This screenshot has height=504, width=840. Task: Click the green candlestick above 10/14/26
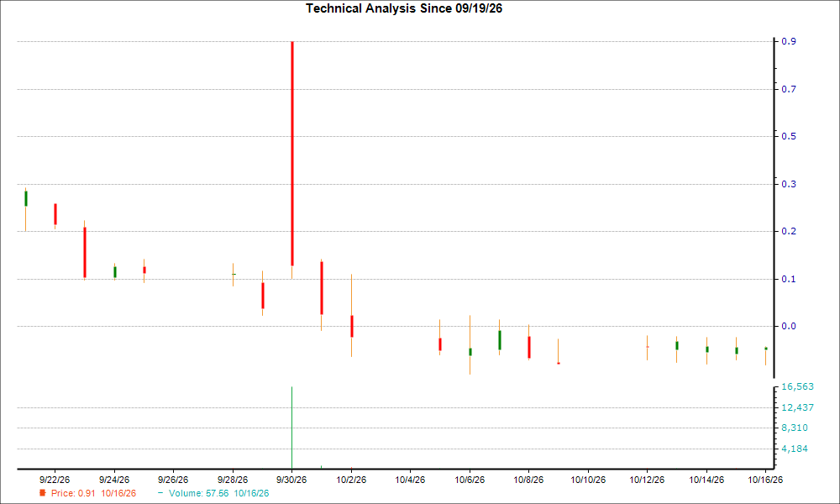[706, 349]
